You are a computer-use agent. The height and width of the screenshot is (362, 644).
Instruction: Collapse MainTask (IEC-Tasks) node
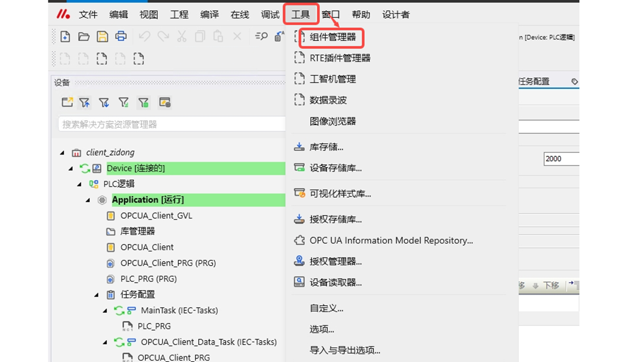(x=105, y=311)
